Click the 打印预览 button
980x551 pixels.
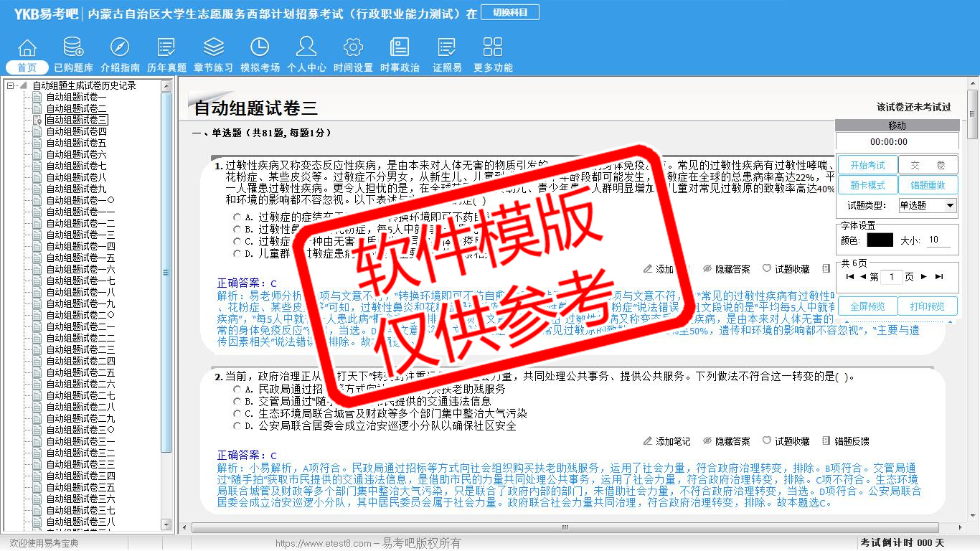tap(928, 306)
